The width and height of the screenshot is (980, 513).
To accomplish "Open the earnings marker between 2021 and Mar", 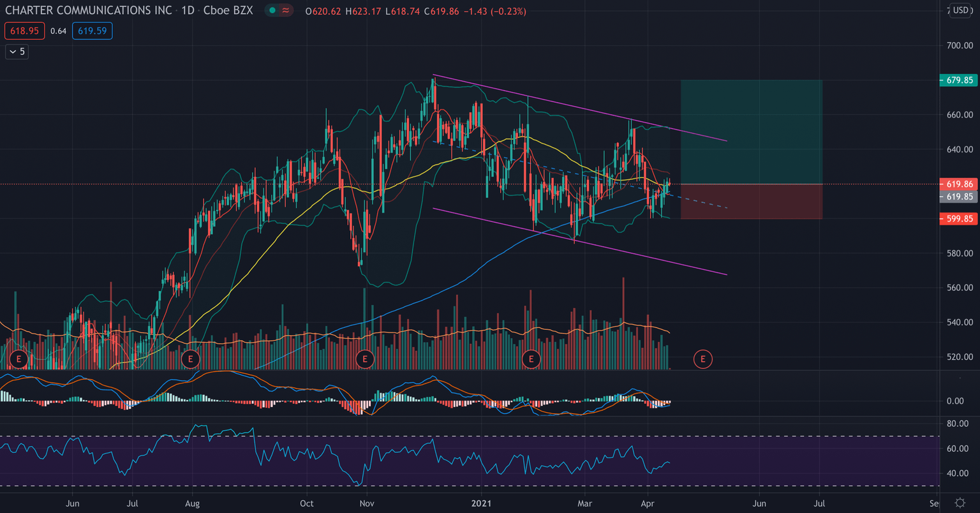I will (531, 359).
